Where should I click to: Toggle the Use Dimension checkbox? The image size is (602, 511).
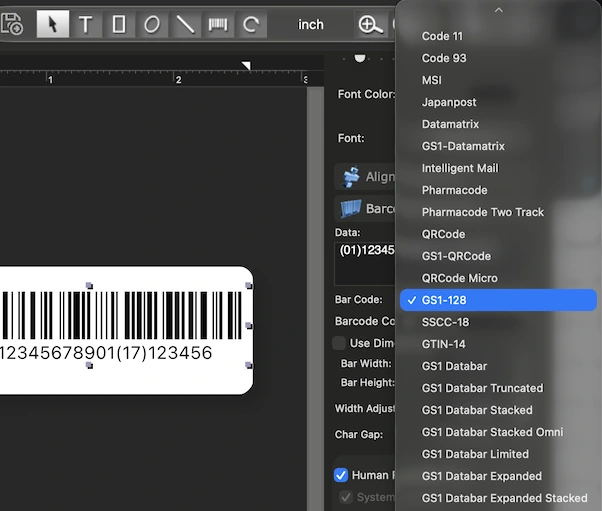coord(339,343)
